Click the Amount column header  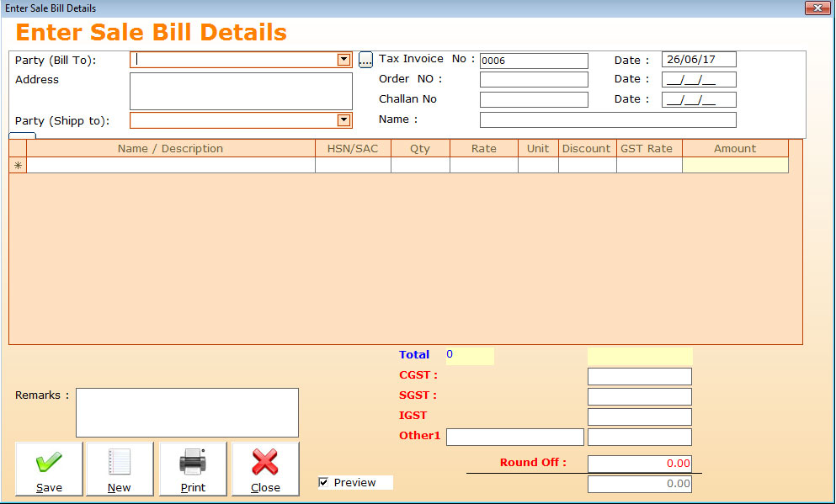pos(735,149)
